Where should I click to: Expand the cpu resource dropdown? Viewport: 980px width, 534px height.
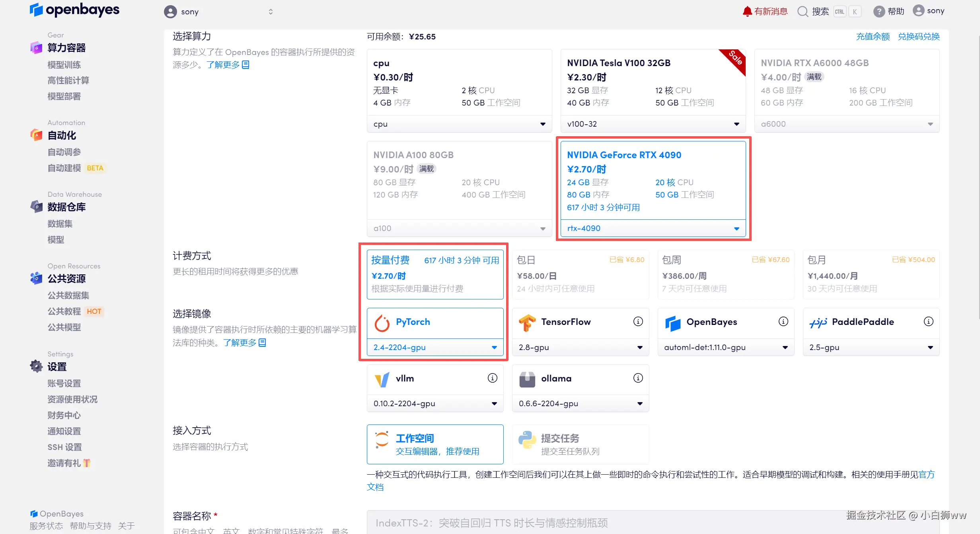[459, 124]
